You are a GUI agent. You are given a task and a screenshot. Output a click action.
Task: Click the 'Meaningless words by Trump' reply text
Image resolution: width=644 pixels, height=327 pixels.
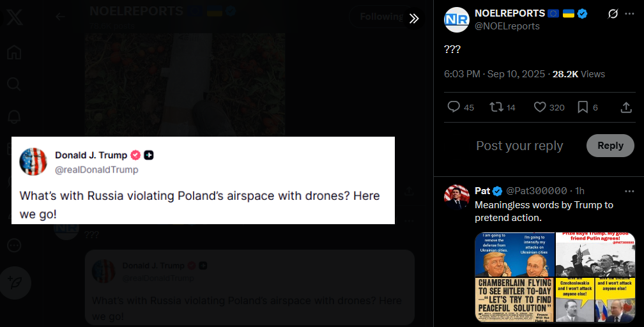click(x=544, y=211)
